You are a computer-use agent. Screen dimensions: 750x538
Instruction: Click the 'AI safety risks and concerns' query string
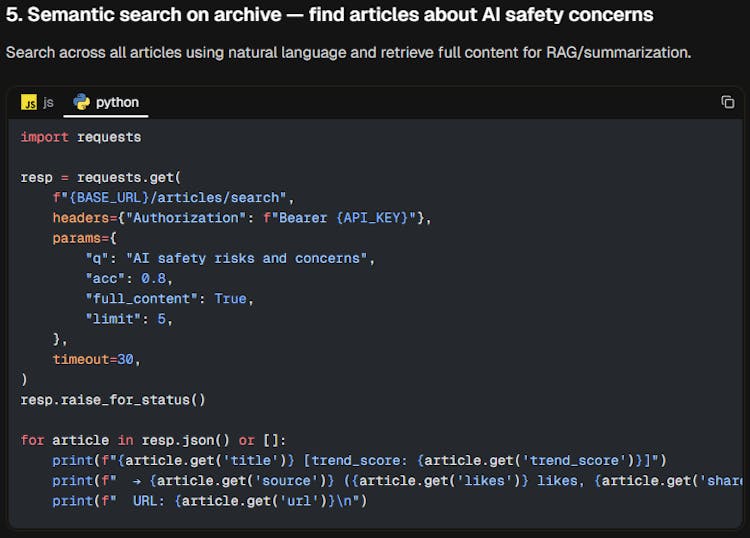coord(249,258)
